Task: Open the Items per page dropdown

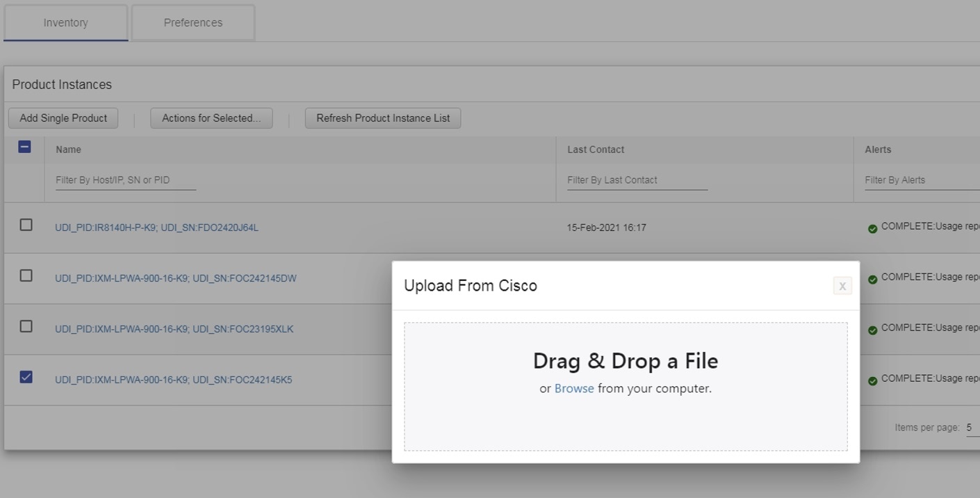Action: [972, 428]
